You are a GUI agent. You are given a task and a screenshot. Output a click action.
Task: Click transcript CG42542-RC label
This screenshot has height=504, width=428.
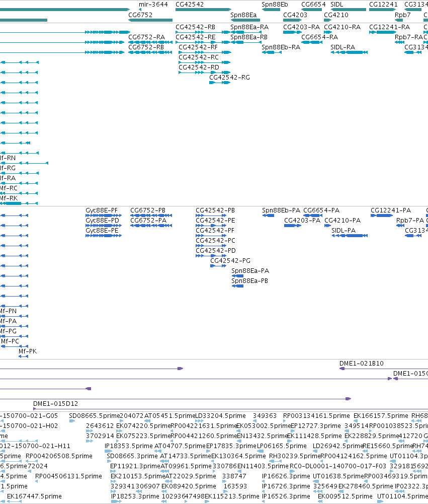click(x=199, y=57)
